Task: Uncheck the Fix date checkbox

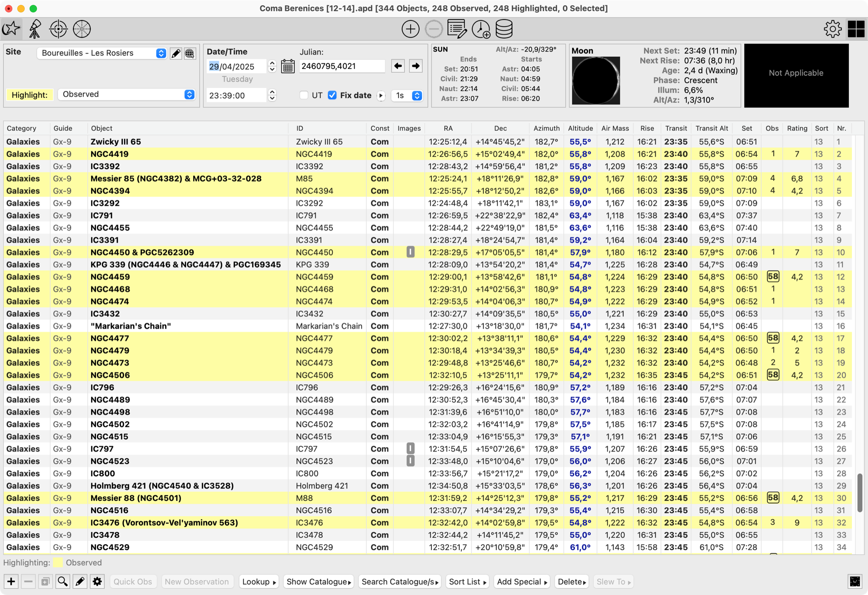Action: tap(332, 95)
